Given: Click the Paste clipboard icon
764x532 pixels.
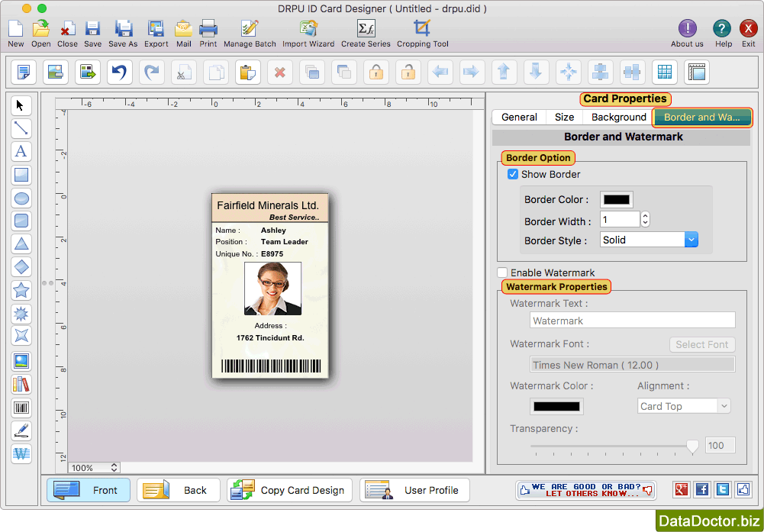Looking at the screenshot, I should [248, 73].
